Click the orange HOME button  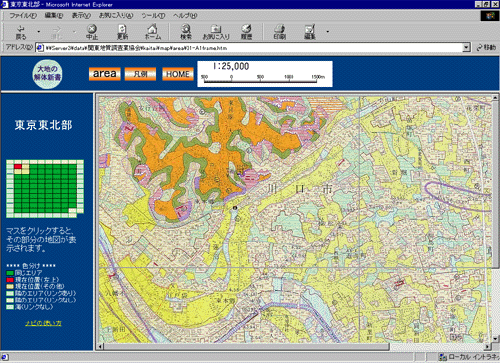point(178,74)
